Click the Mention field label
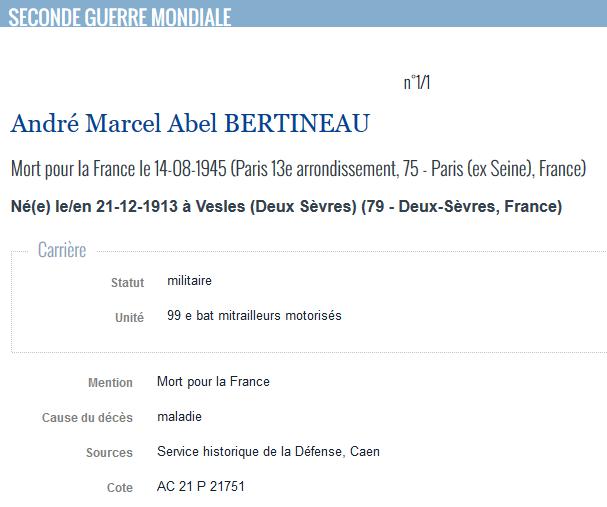 tap(110, 382)
